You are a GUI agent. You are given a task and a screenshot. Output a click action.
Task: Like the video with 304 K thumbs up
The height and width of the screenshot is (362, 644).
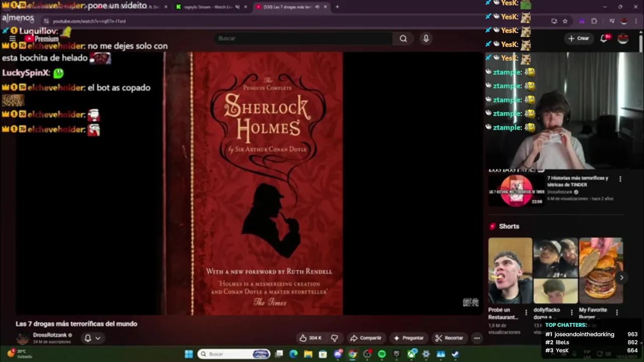pyautogui.click(x=310, y=338)
